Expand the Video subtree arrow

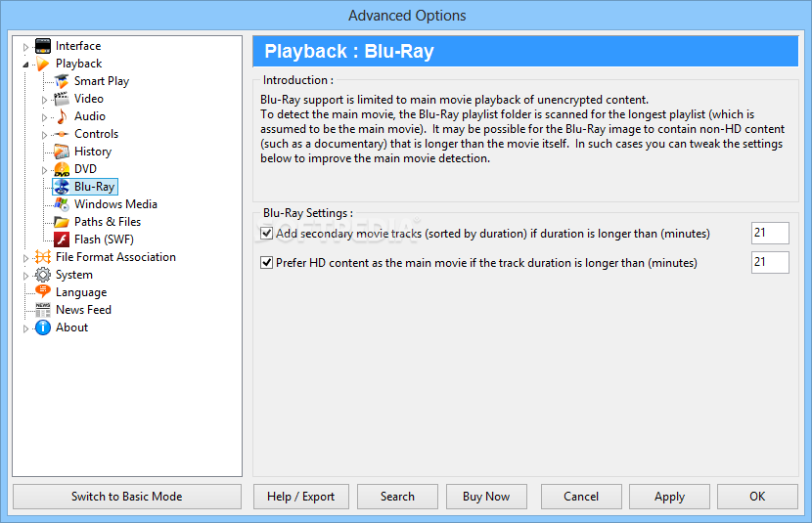pos(44,100)
